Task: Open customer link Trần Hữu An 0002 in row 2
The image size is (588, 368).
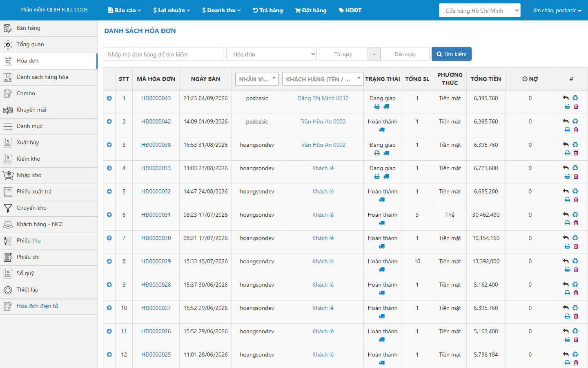Action: pos(323,121)
